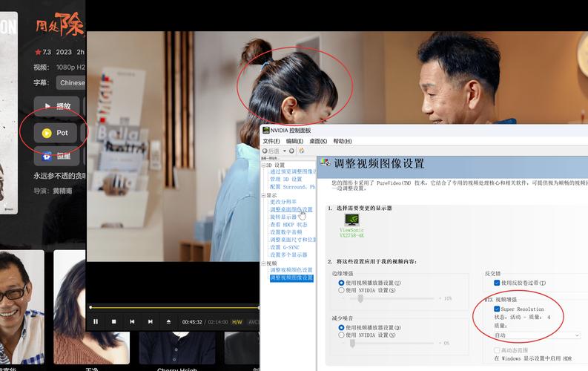
Task: Collapse the 3D 设置 tree node
Action: 264,165
